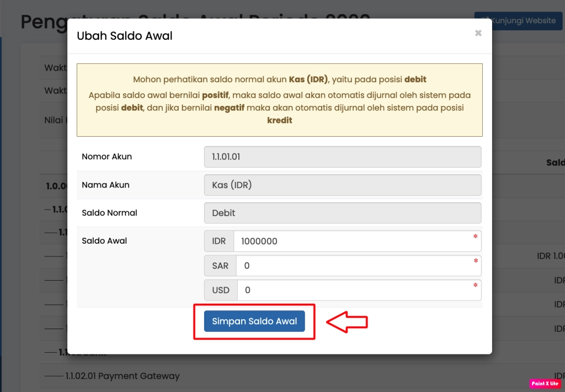Select the 1.1.02.01 Payment Gateway row
The image size is (565, 392).
122,376
